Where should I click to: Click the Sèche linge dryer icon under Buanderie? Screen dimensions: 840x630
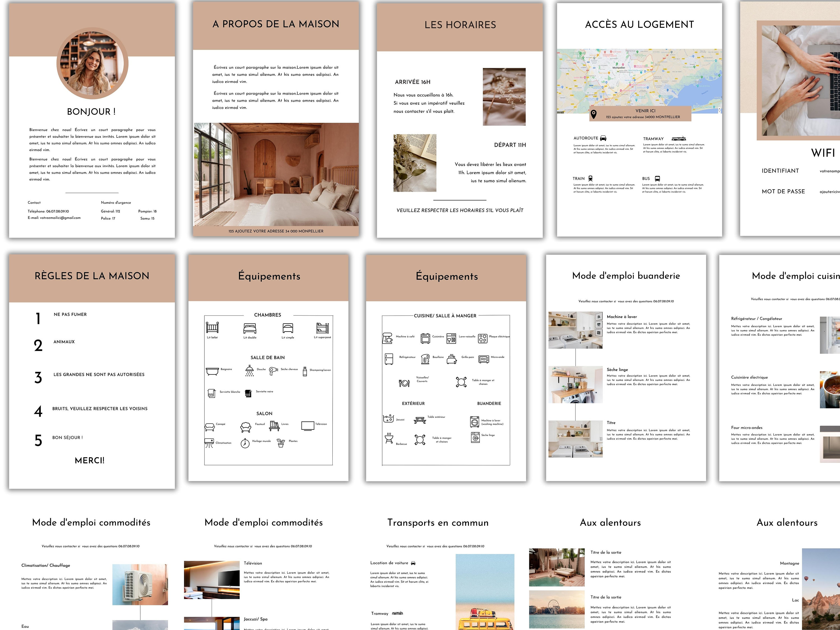click(475, 437)
